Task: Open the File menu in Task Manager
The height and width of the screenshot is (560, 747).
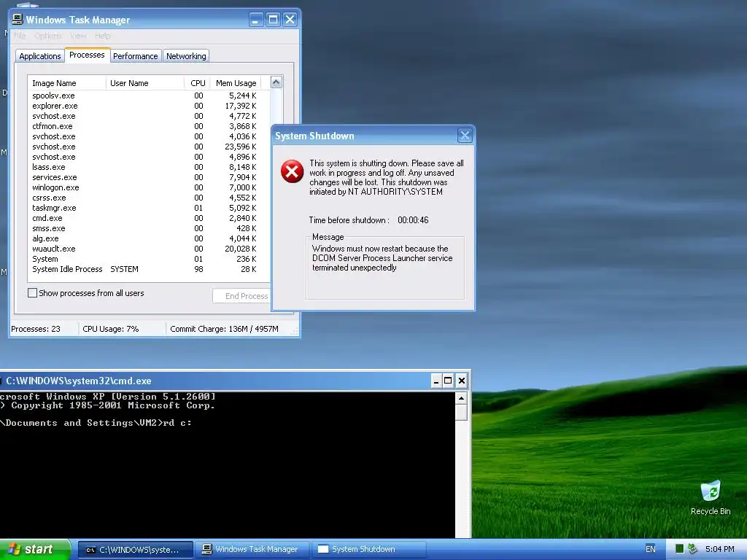Action: [20, 36]
